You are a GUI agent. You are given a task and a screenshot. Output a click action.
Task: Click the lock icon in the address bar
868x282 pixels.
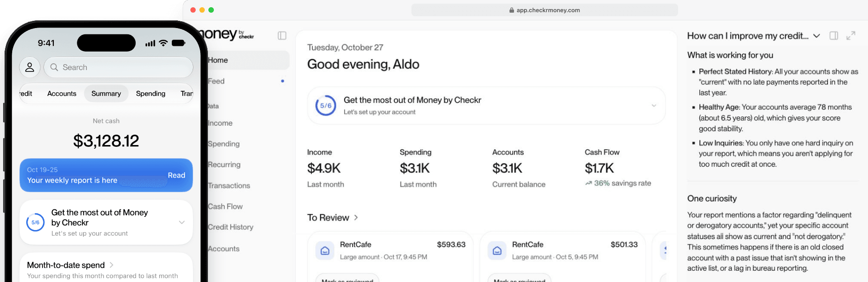(x=512, y=10)
